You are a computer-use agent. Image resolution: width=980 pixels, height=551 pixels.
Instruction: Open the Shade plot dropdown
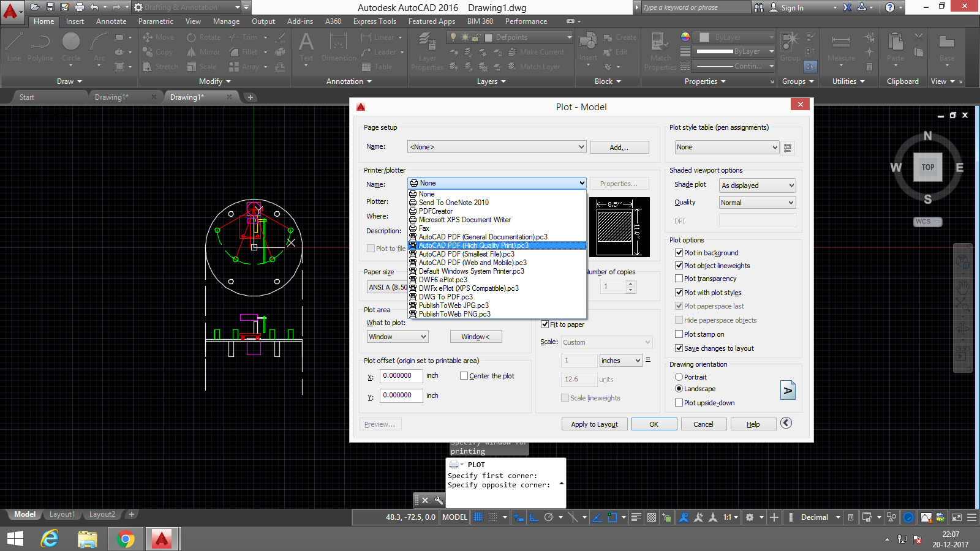[758, 186]
